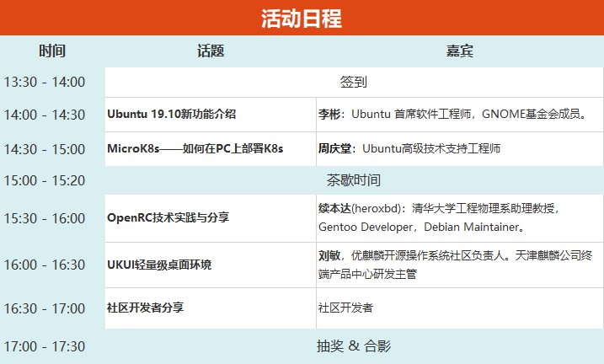Click the 活动日程 title banner
The width and height of the screenshot is (604, 364).
302,18
